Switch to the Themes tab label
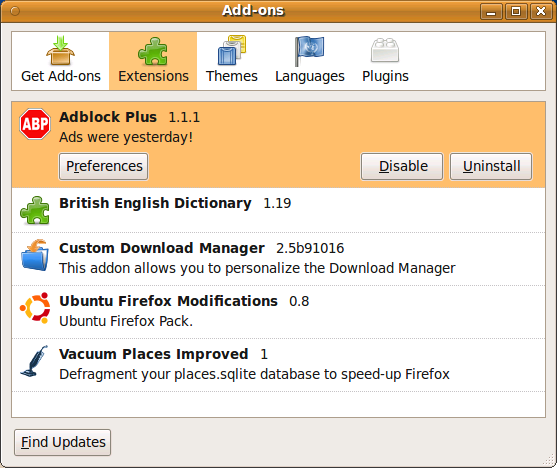This screenshot has width=557, height=468. click(x=232, y=76)
